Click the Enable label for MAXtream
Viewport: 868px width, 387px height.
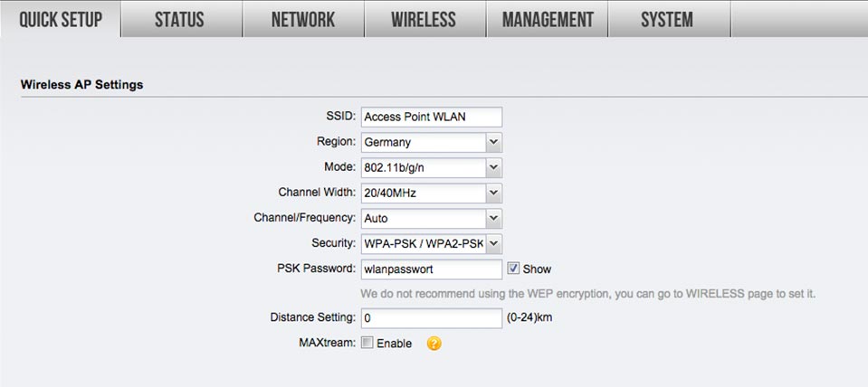pyautogui.click(x=394, y=344)
